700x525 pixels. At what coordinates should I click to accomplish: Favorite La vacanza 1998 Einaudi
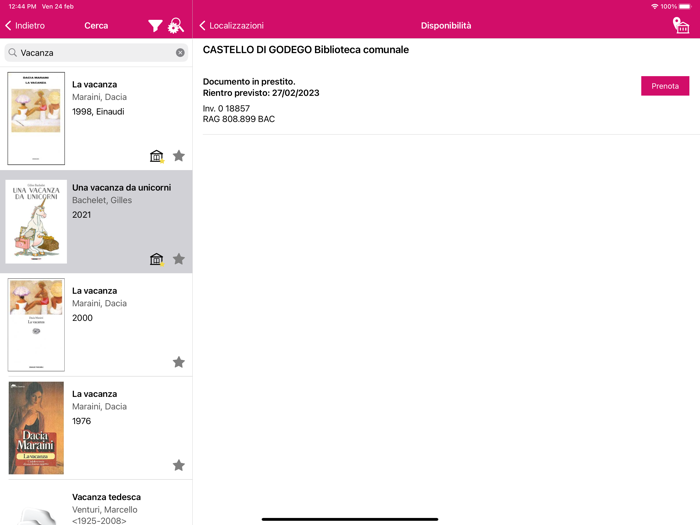pos(179,156)
